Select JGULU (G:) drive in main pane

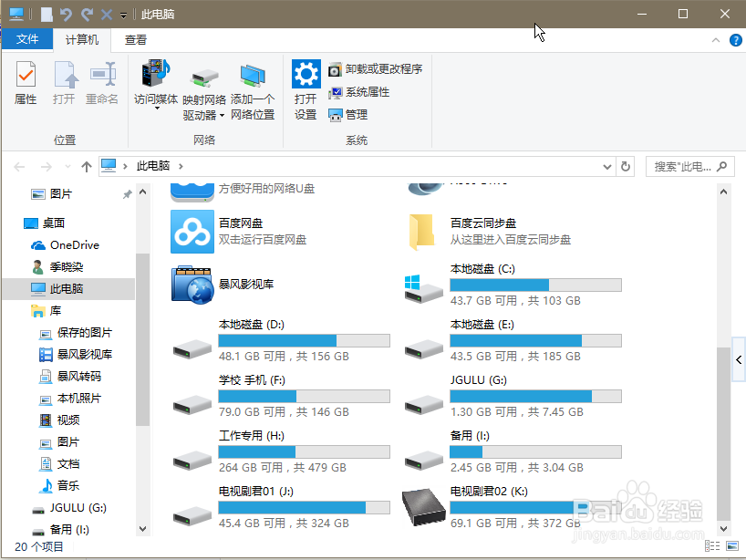[513, 396]
